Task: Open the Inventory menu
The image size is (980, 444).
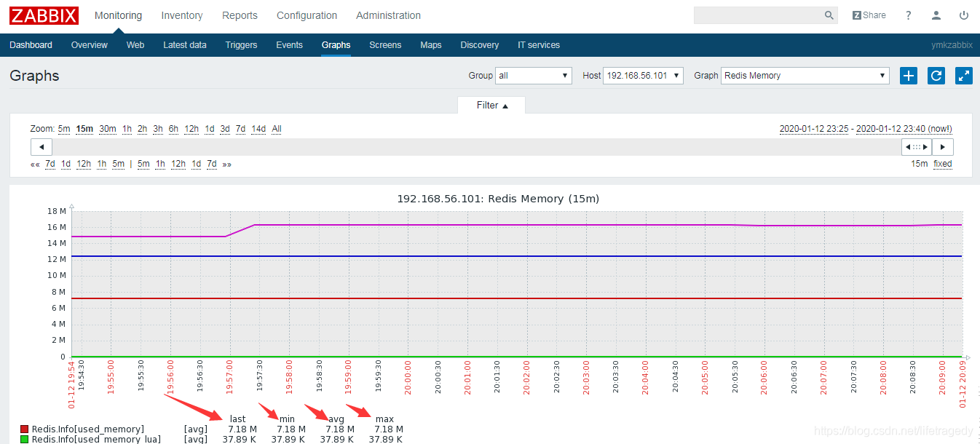Action: pos(182,15)
